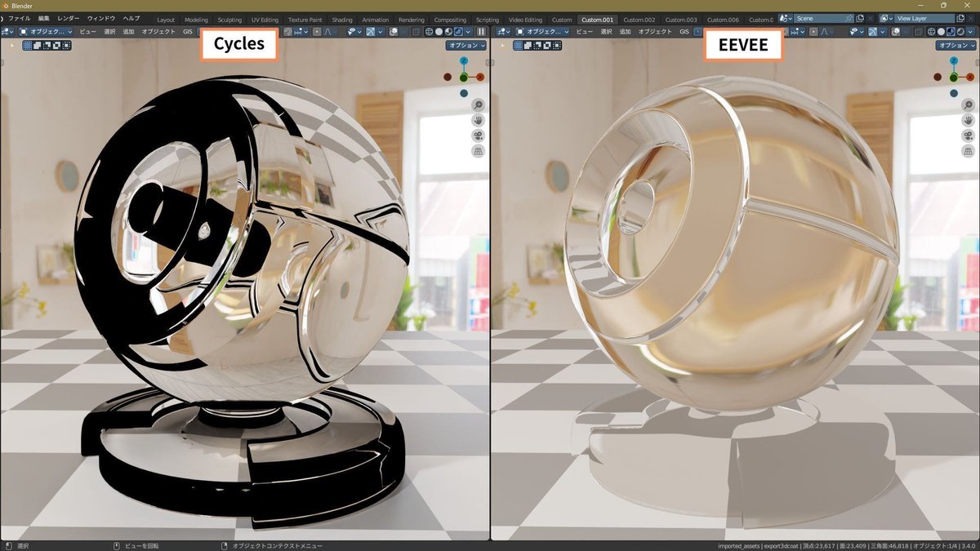Toggle gizmos display in Cycles viewport header

click(x=371, y=31)
